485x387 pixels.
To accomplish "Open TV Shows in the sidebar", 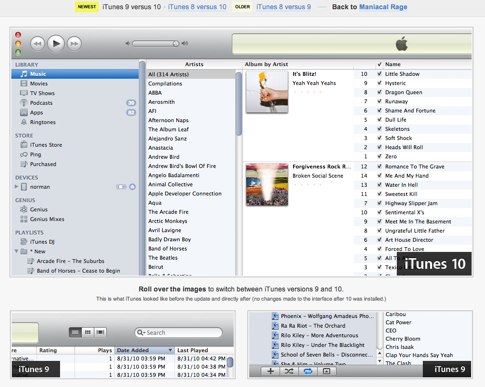I will pos(42,93).
